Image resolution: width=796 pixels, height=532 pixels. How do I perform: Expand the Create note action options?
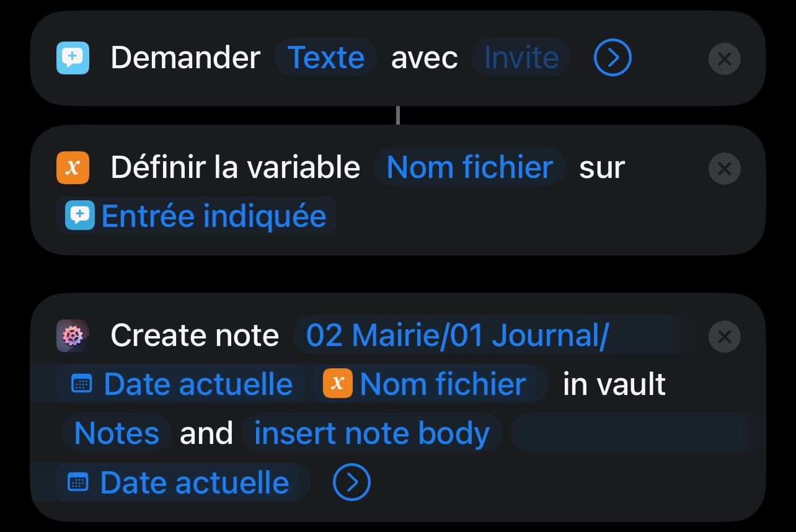pos(352,482)
